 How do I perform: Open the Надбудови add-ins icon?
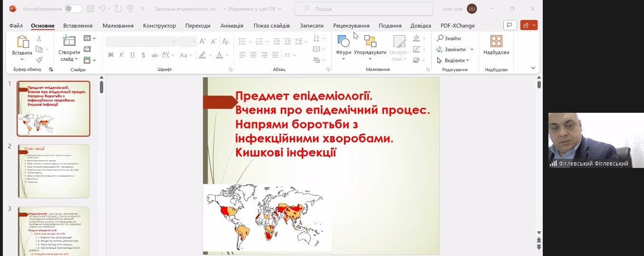(496, 42)
